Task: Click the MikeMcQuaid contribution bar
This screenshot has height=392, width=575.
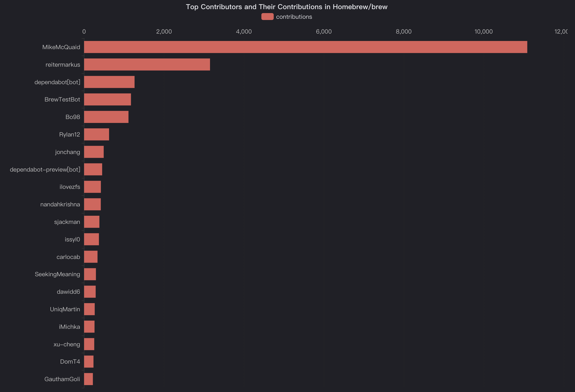Action: (x=305, y=47)
